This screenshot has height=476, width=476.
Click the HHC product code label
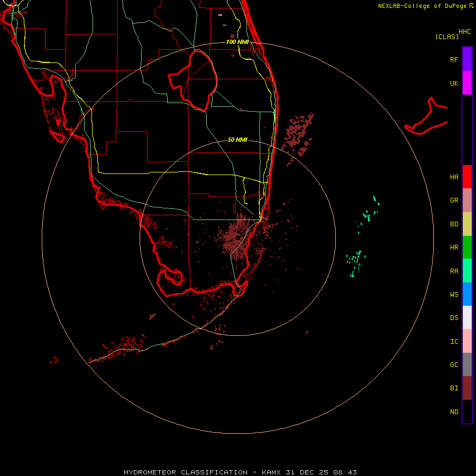tap(464, 32)
